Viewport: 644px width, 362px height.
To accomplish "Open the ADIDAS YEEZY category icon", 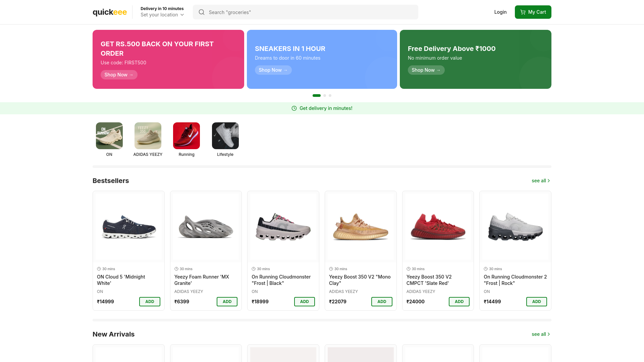I will coord(148,136).
